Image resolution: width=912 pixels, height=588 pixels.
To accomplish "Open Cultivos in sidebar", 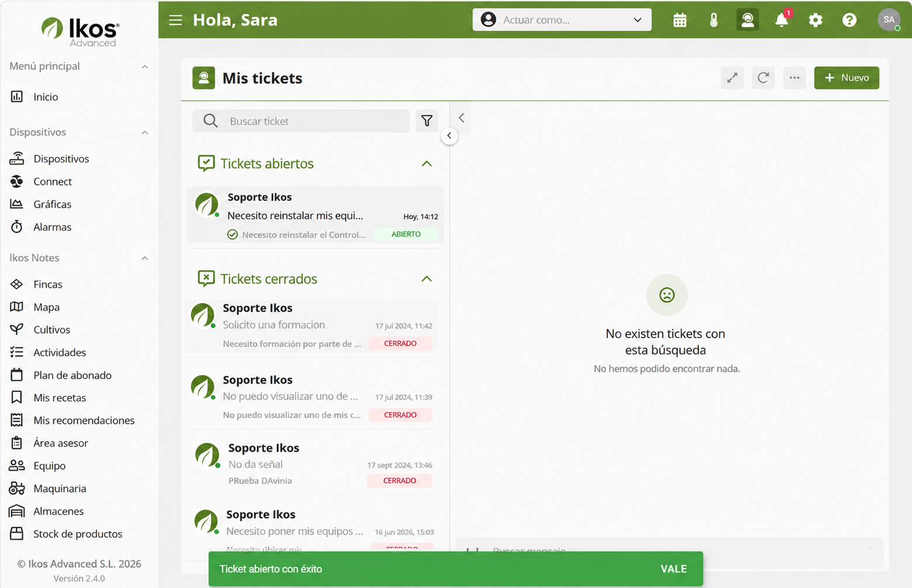I will point(51,330).
